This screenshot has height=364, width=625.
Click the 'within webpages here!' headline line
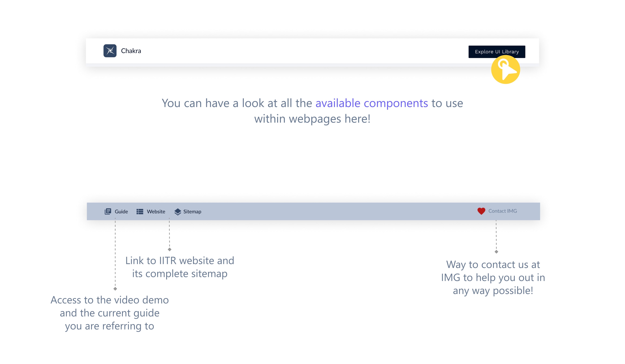312,119
